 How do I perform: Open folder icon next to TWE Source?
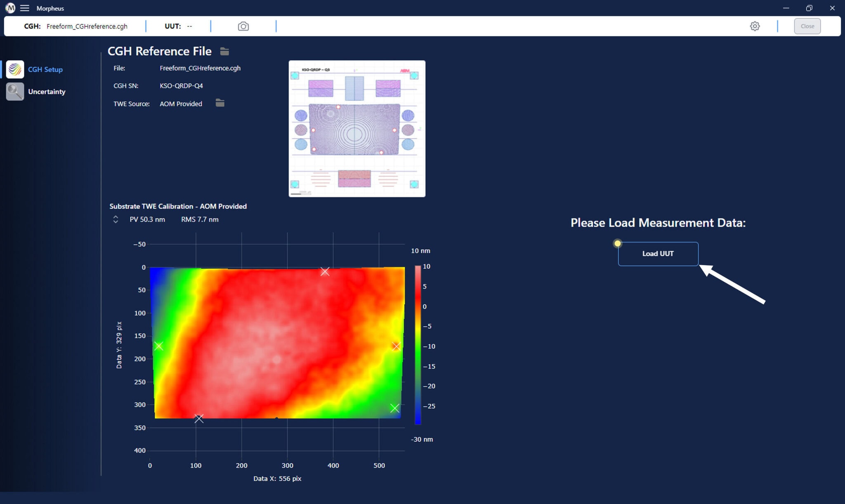[220, 103]
